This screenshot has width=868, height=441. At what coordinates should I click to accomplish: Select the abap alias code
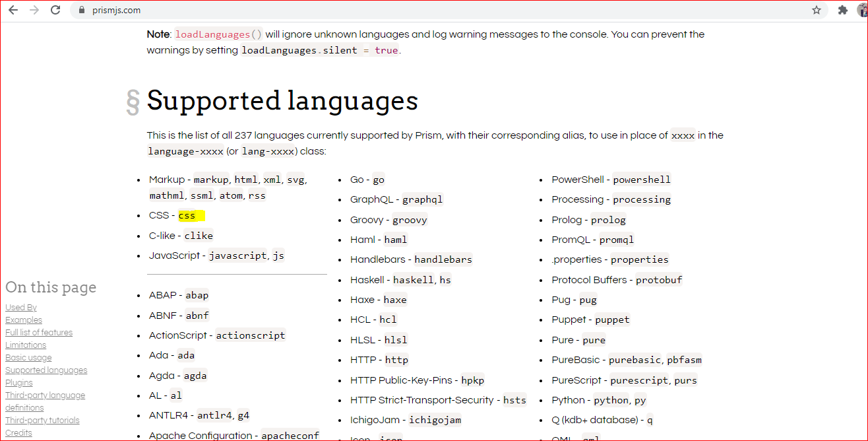pyautogui.click(x=197, y=295)
